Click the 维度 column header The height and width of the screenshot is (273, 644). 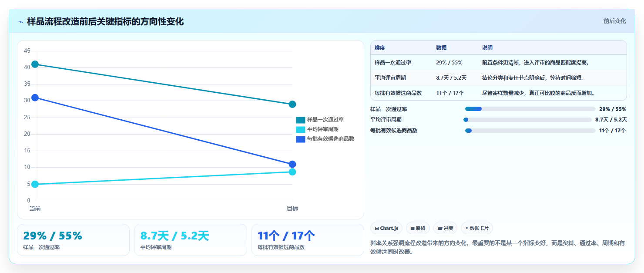pyautogui.click(x=380, y=48)
